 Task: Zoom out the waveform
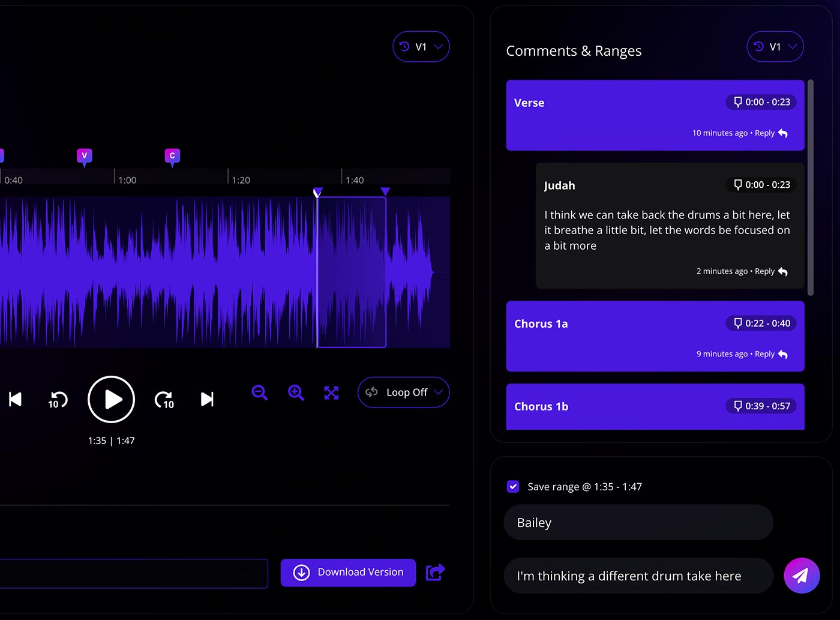point(260,393)
